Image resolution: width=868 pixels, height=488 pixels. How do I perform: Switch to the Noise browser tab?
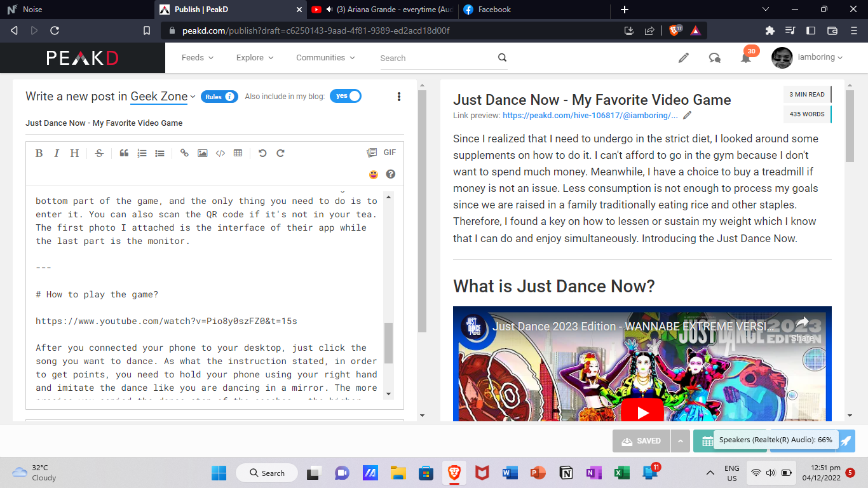pyautogui.click(x=76, y=10)
